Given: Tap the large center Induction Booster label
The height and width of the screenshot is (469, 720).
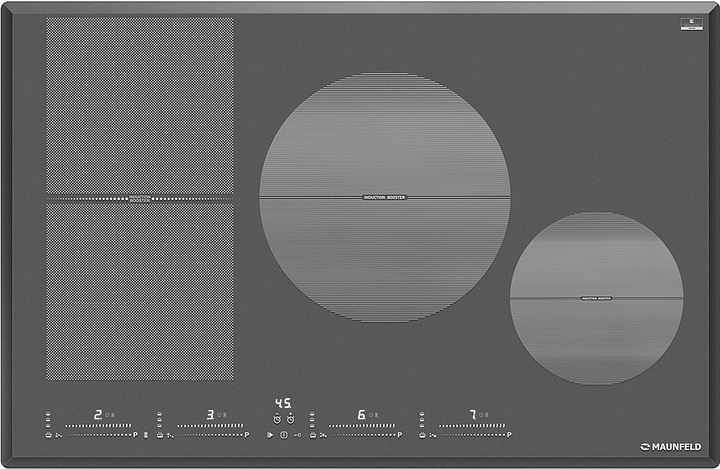Looking at the screenshot, I should [x=385, y=198].
